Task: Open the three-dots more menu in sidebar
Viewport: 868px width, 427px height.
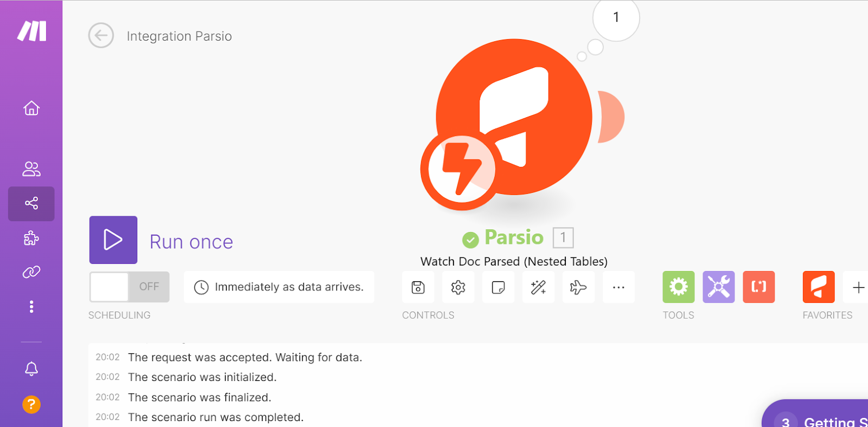Action: pos(31,307)
